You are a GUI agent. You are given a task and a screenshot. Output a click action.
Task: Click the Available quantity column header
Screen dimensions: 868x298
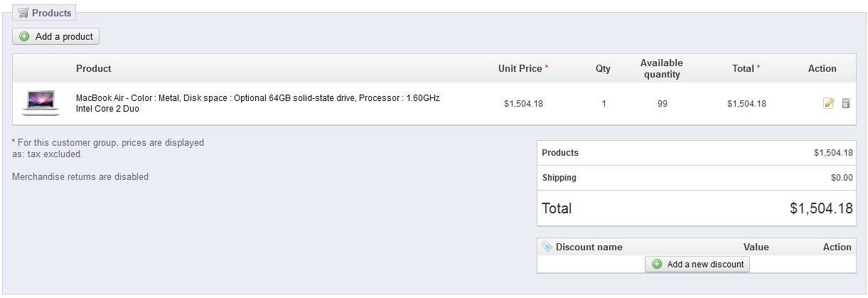(661, 69)
